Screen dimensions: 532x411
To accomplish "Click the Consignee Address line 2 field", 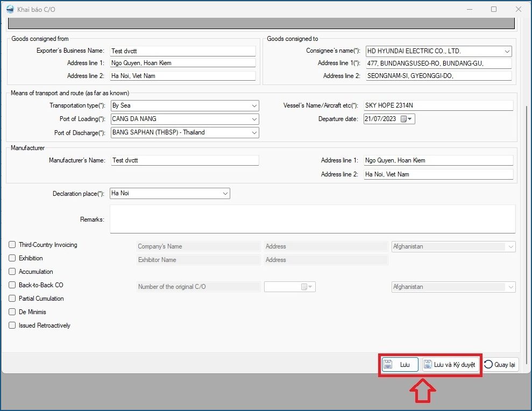I will [x=438, y=76].
